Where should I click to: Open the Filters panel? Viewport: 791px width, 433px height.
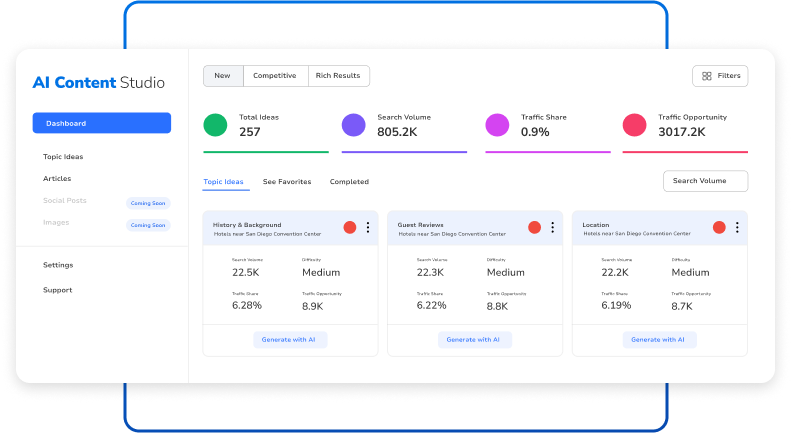tap(720, 76)
